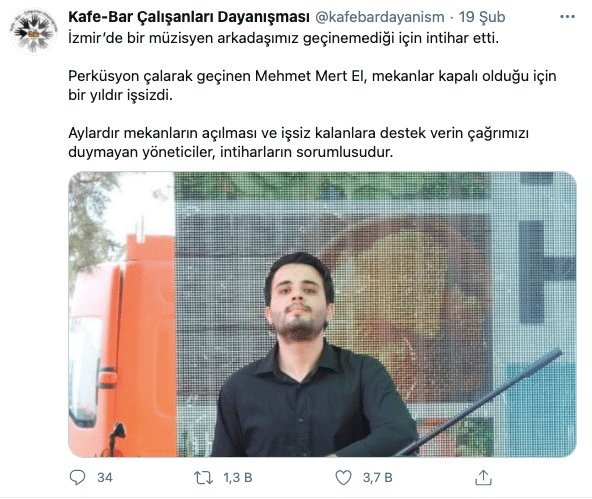Show the 1,3 B retweets count
The height and width of the screenshot is (499, 592).
click(x=238, y=478)
